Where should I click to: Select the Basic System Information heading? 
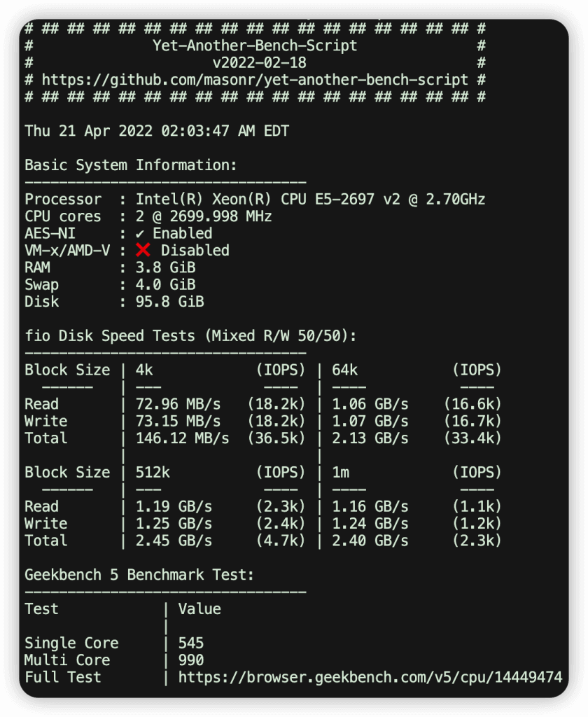coord(131,165)
